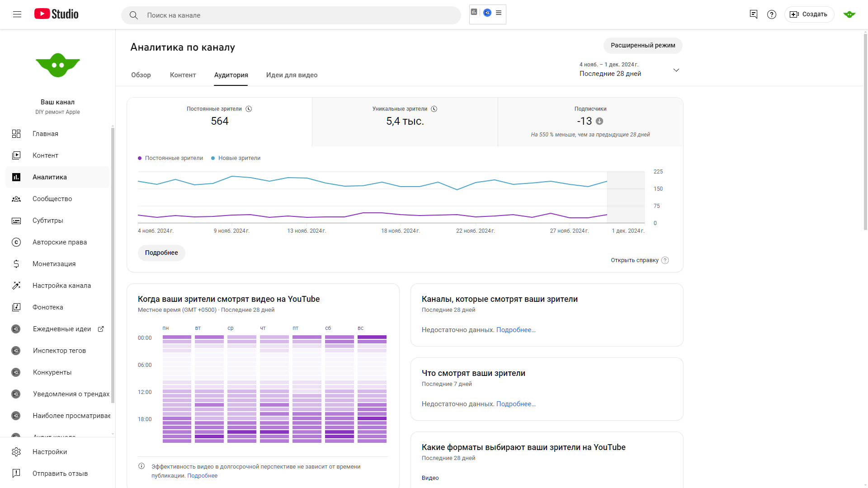Click the Создать button
The width and height of the screenshot is (868, 488).
point(809,14)
